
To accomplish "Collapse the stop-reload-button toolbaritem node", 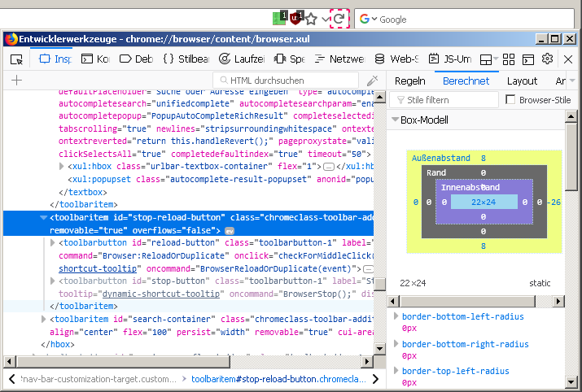I will point(43,218).
